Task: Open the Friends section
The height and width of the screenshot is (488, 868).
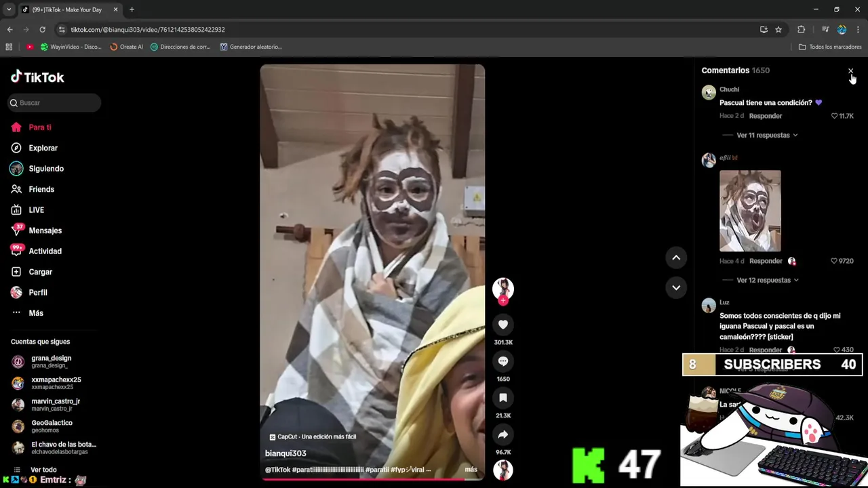Action: pos(33,189)
